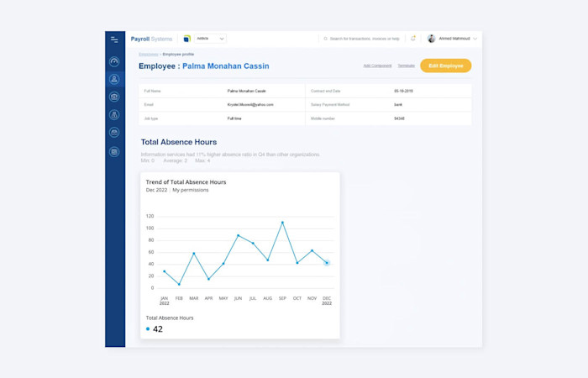Screen dimensions: 588x378
Task: Focus the transactions search field
Action: point(362,39)
